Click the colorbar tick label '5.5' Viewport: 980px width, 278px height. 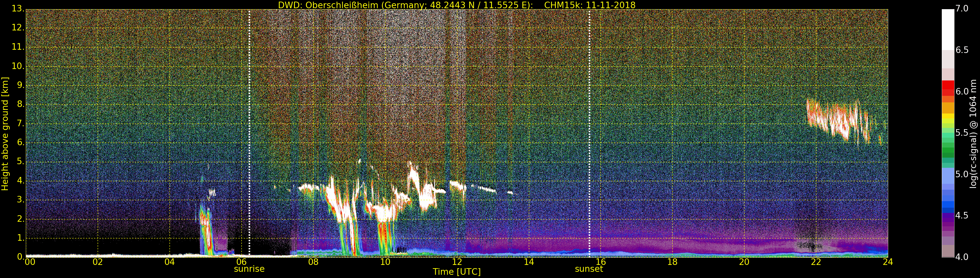point(962,133)
